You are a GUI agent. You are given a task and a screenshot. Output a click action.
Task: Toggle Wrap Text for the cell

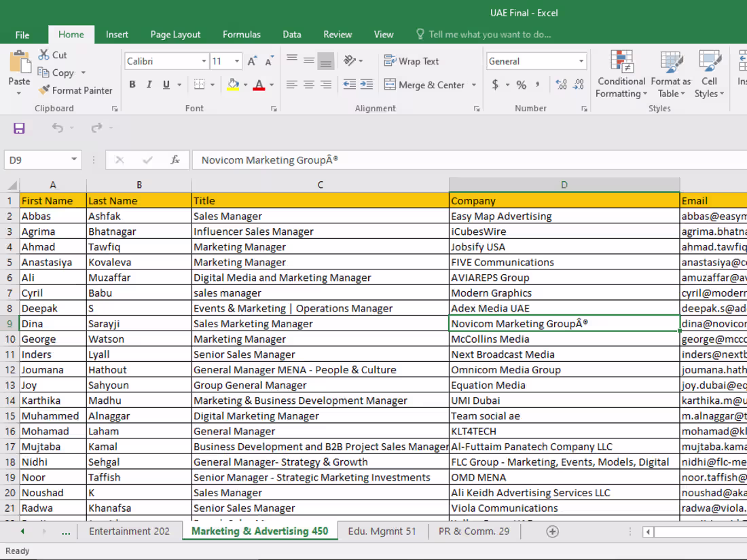[x=412, y=61]
